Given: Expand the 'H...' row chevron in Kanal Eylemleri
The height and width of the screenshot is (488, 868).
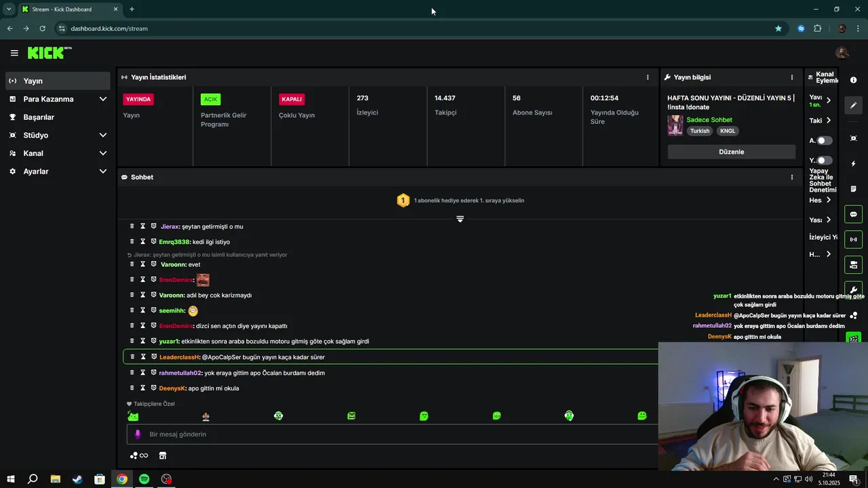Looking at the screenshot, I should coord(828,254).
